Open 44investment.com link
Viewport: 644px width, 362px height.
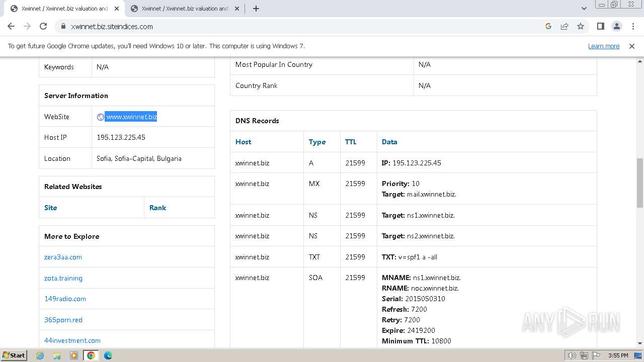72,340
